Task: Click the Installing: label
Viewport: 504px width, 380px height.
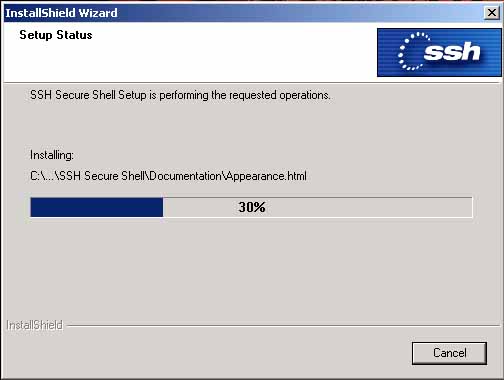Action: [x=52, y=155]
